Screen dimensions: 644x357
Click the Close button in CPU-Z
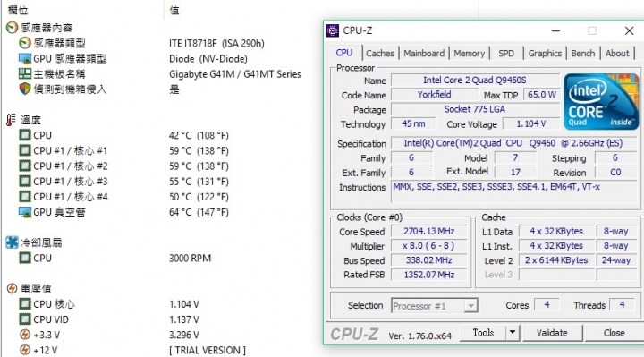pos(614,332)
